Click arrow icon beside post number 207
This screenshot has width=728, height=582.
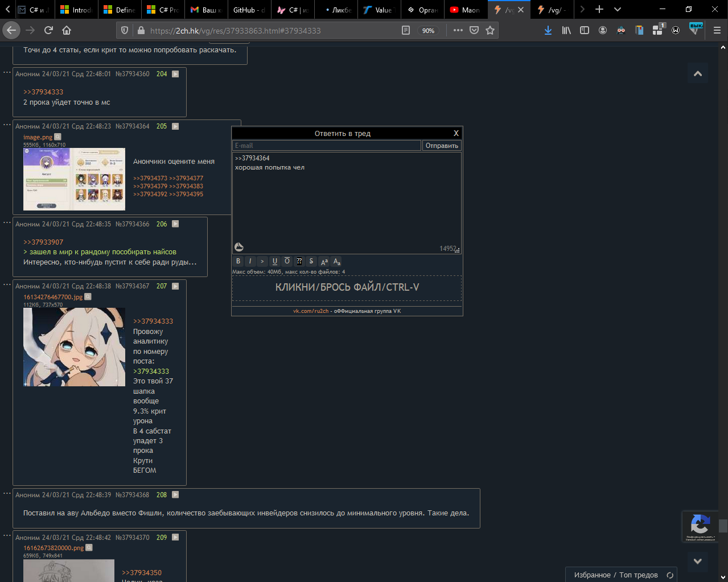175,286
